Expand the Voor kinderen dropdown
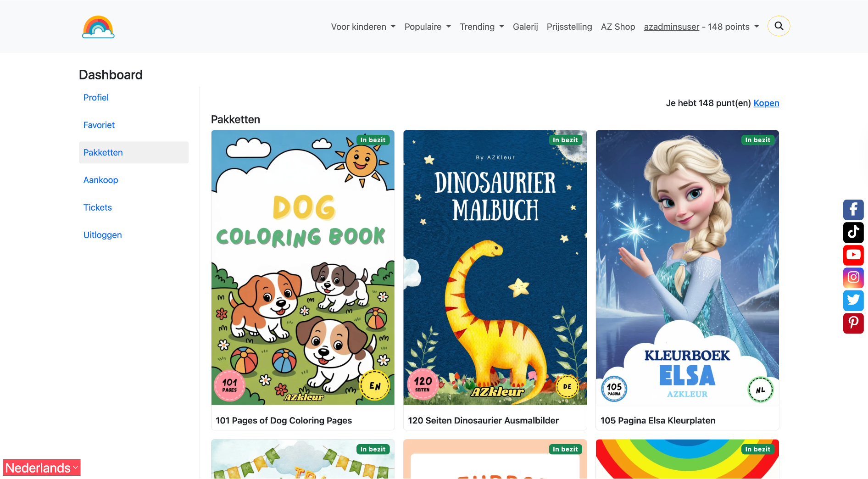Viewport: 868px width, 479px height. click(363, 27)
